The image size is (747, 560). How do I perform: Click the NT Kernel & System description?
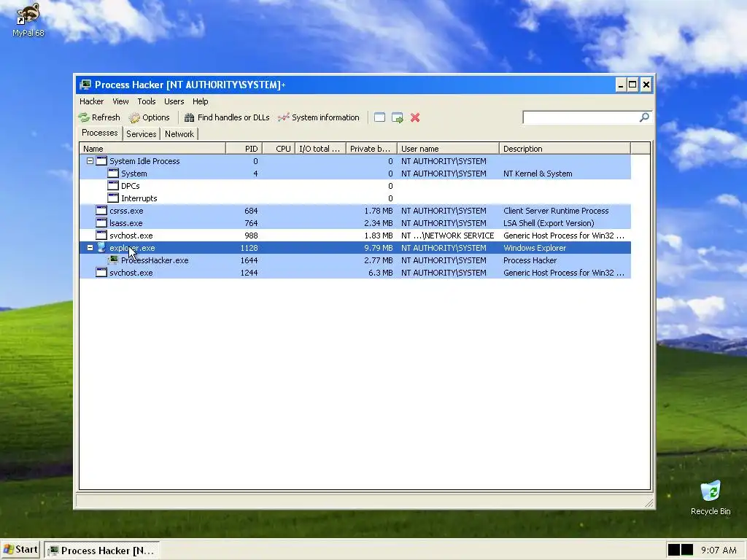coord(538,174)
